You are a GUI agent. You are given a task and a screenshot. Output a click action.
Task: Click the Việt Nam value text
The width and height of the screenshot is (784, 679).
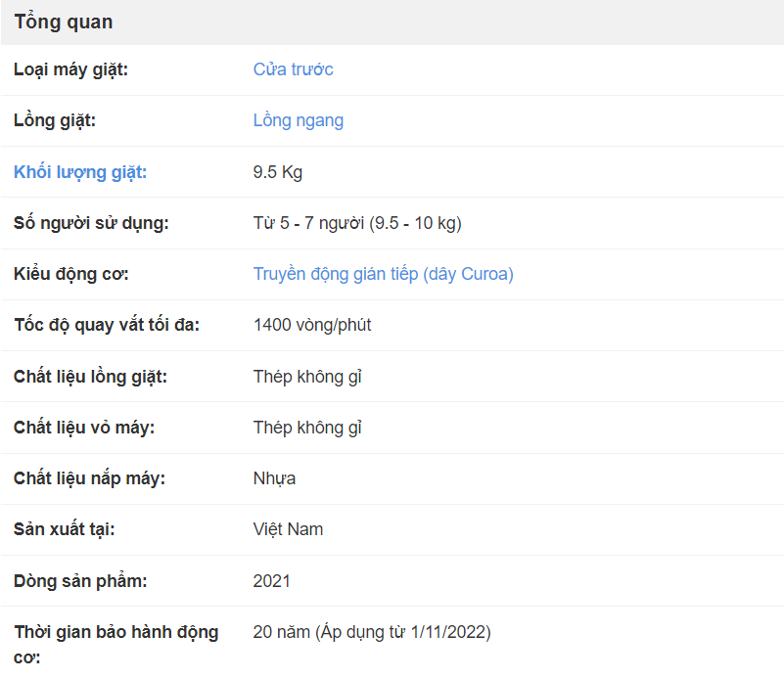click(x=288, y=529)
